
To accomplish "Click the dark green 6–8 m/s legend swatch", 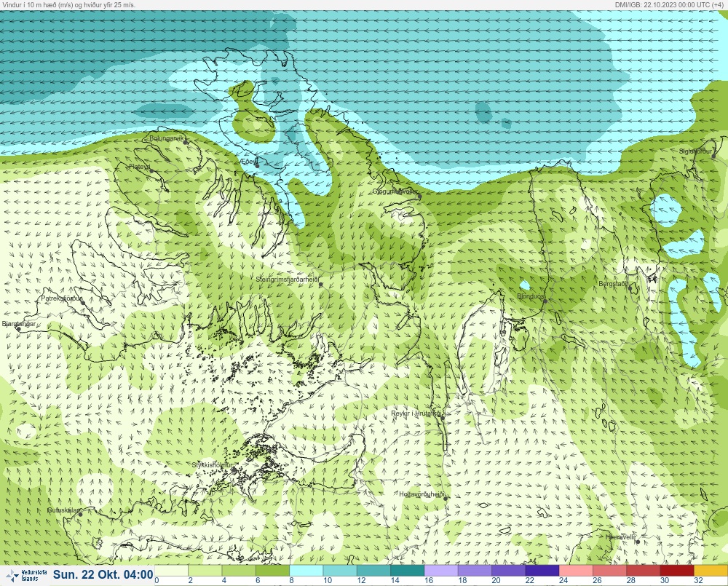I will 272,571.
